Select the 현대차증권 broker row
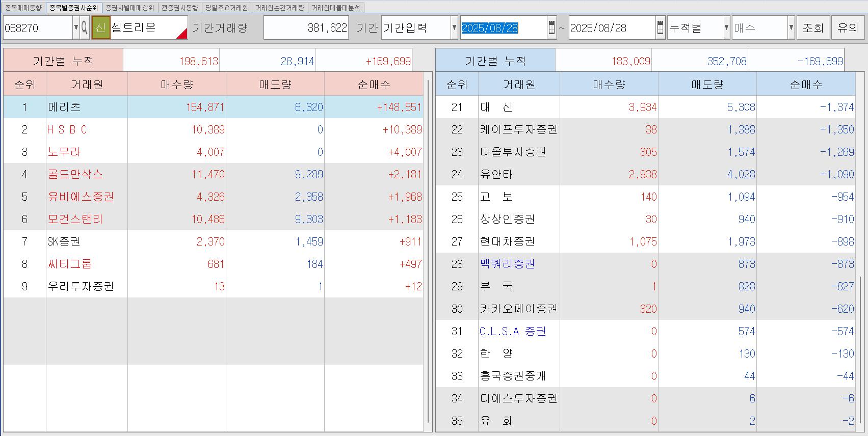 coord(645,241)
